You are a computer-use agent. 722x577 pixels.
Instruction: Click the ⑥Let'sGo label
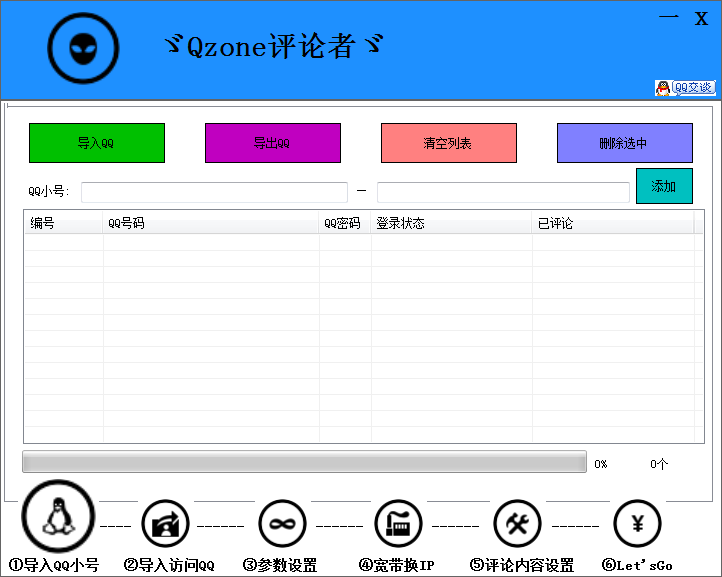[x=637, y=565]
